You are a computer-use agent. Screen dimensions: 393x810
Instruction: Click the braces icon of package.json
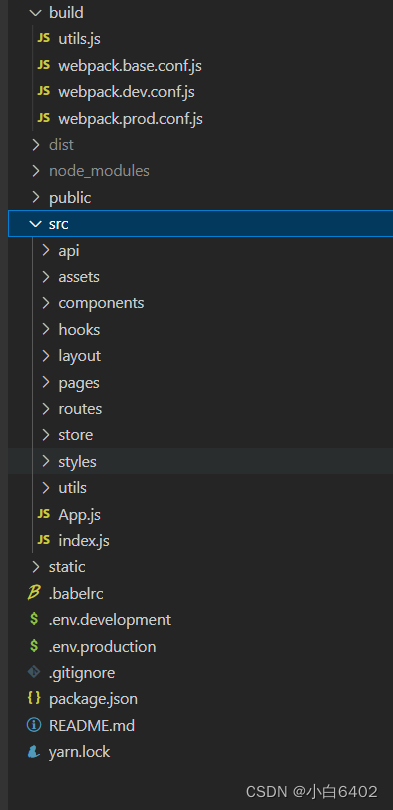pos(34,699)
